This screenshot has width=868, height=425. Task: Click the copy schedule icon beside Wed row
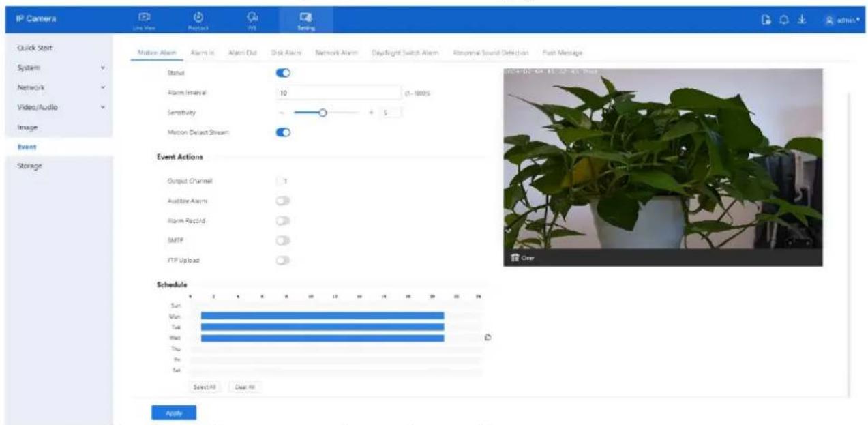488,337
